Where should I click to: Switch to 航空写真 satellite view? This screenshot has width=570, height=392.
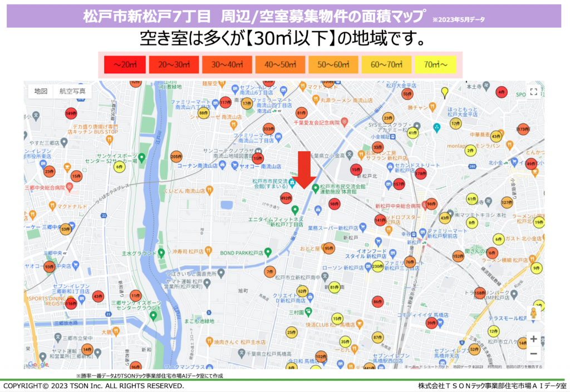click(72, 91)
